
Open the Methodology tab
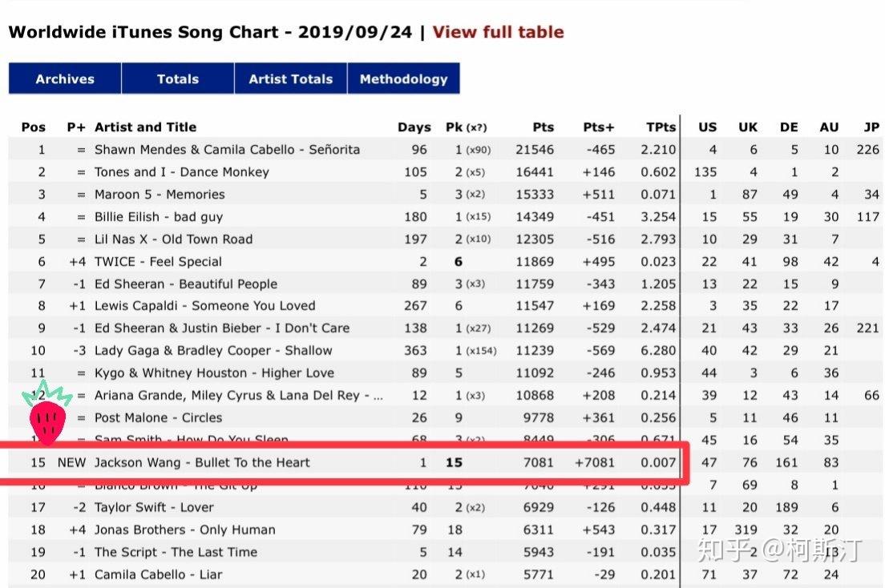[403, 79]
